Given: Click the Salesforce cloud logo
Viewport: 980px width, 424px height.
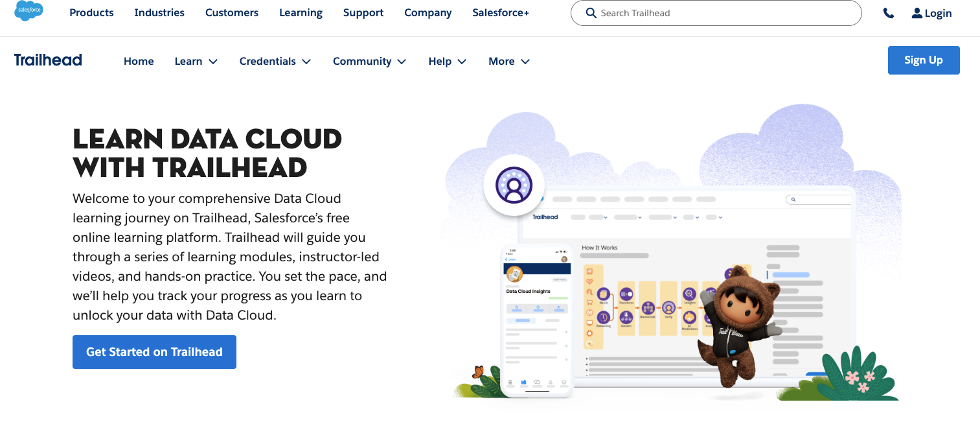Looking at the screenshot, I should (x=28, y=11).
